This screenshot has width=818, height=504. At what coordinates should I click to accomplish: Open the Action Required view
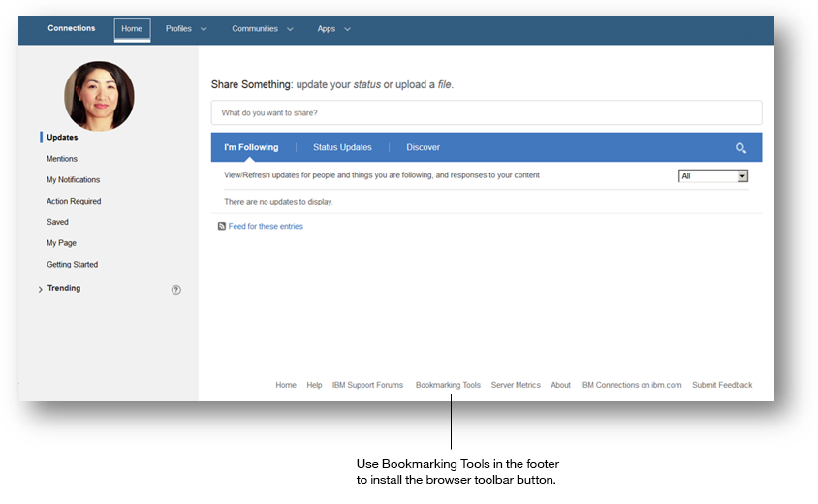(x=74, y=202)
